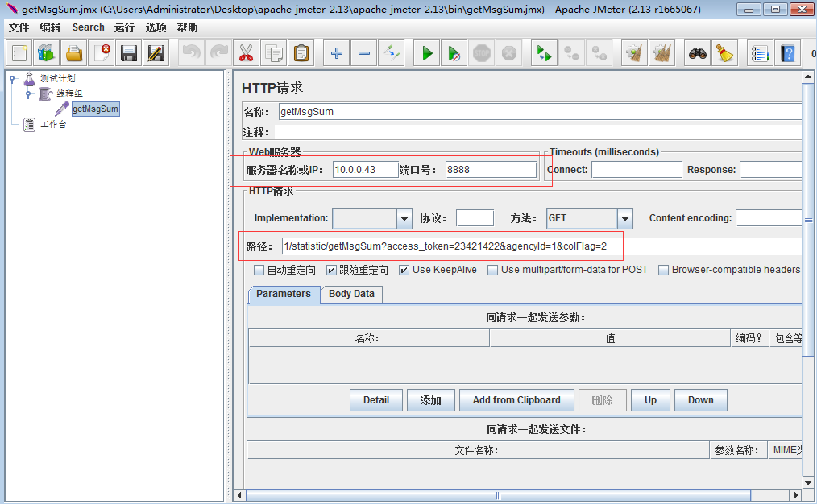This screenshot has width=817, height=504.
Task: Open the 编辑 menu
Action: 50,27
